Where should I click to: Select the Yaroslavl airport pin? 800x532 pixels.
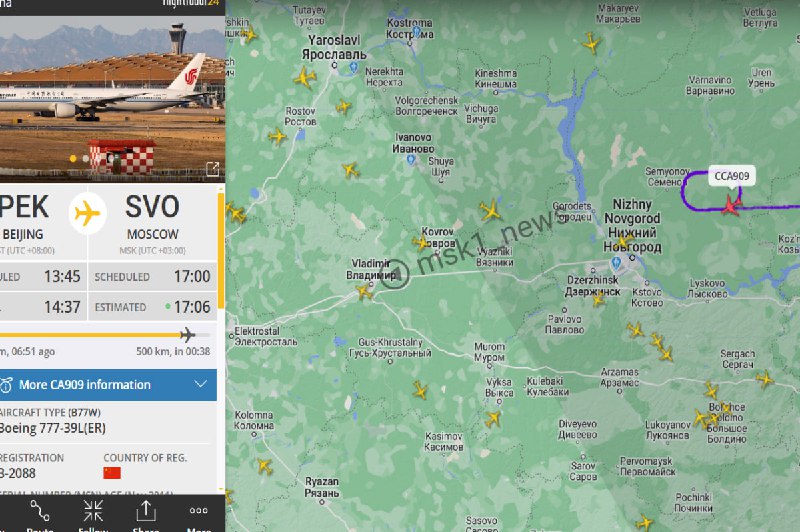[355, 67]
